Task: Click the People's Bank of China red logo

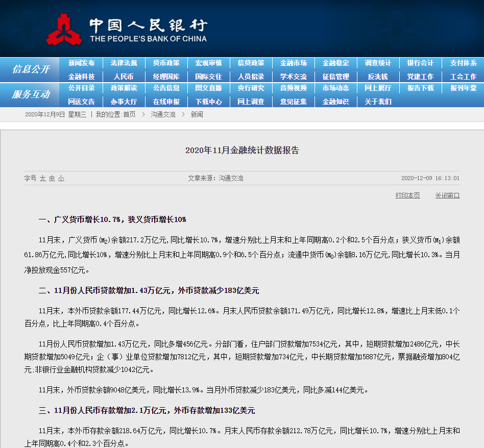Action: click(x=64, y=30)
